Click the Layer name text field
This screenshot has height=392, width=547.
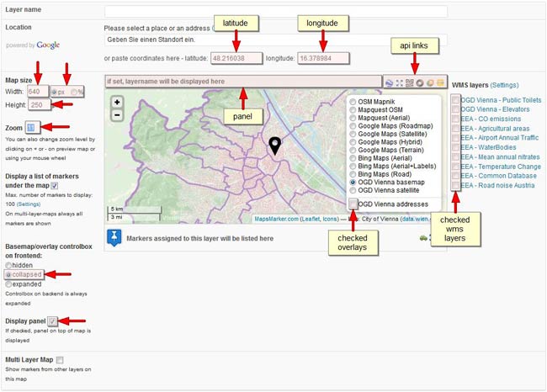point(275,12)
